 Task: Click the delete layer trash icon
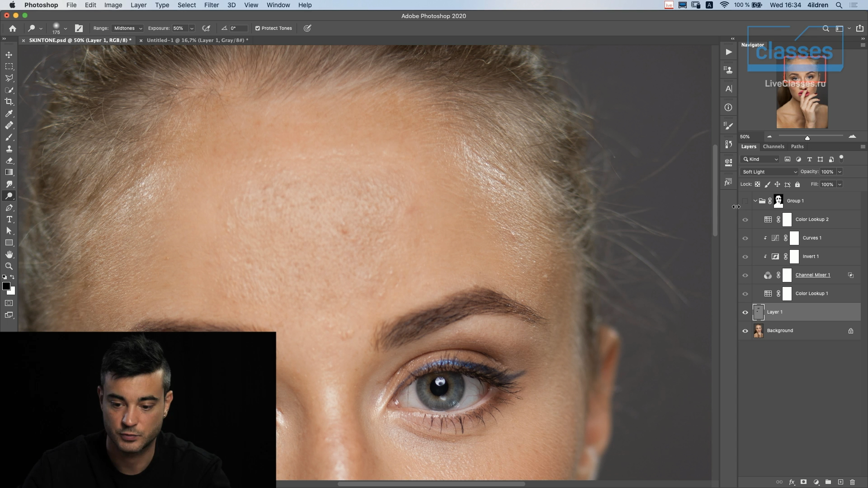852,482
